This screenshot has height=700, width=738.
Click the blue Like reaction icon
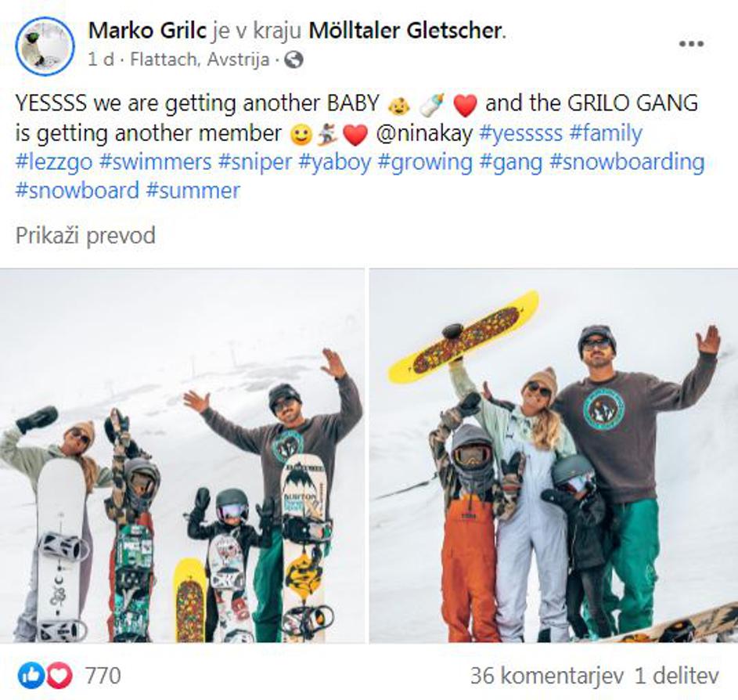coord(30,675)
